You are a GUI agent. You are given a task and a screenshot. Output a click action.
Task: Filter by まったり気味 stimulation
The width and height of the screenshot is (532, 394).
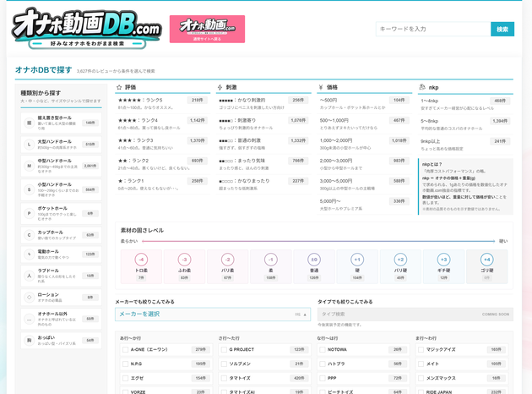(x=263, y=164)
